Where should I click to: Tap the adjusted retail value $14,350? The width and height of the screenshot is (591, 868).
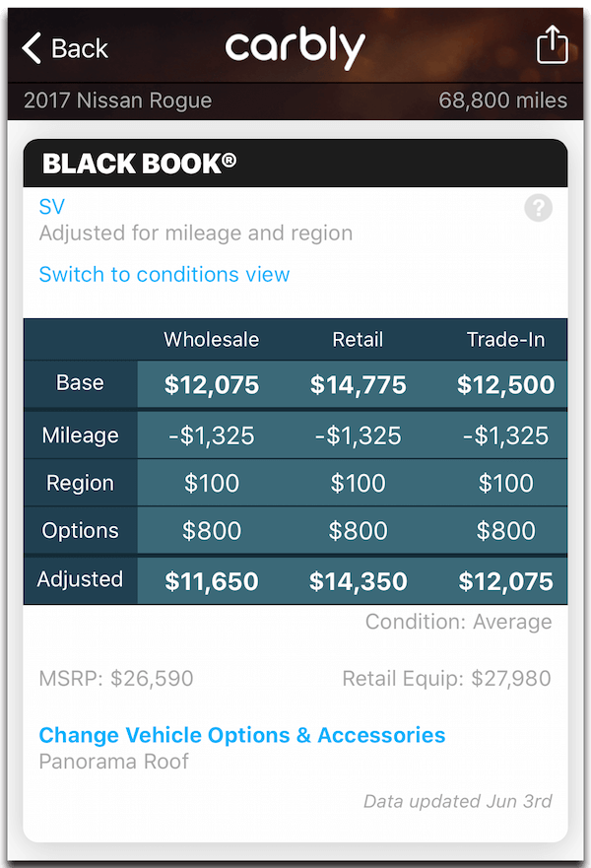click(x=358, y=581)
